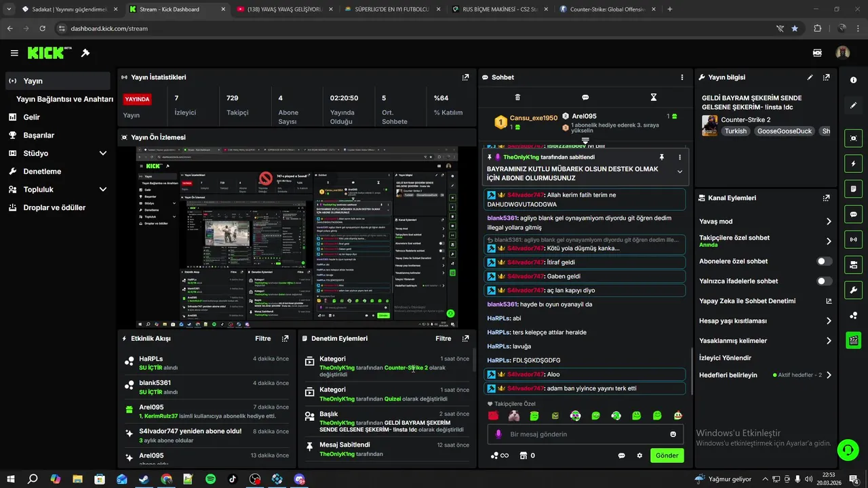The height and width of the screenshot is (488, 868).
Task: Click the stream preview thumbnail
Action: point(296,237)
